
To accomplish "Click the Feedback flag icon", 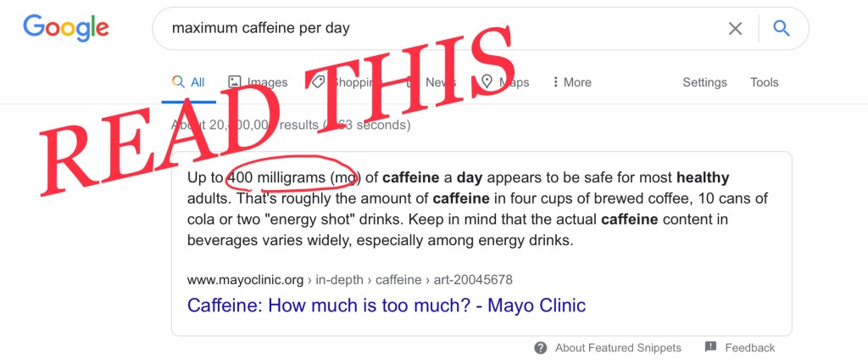I will coord(710,347).
